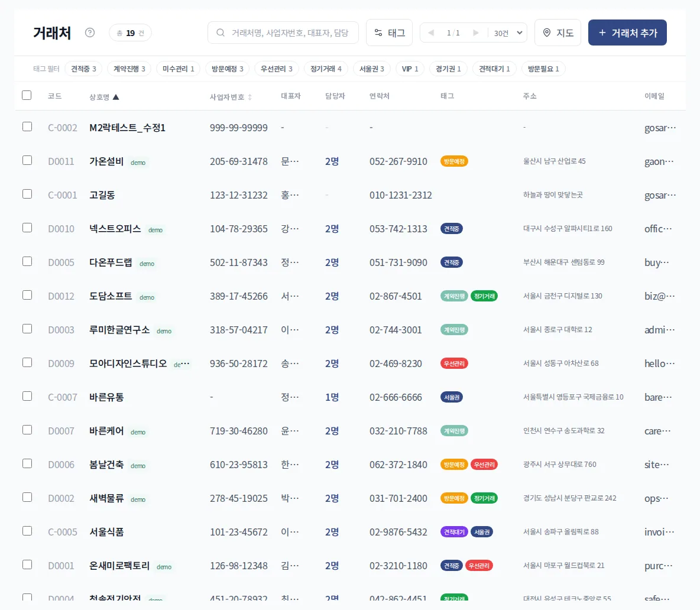Tick the 도담소프트 row checkbox
Image resolution: width=700 pixels, height=610 pixels.
click(27, 295)
